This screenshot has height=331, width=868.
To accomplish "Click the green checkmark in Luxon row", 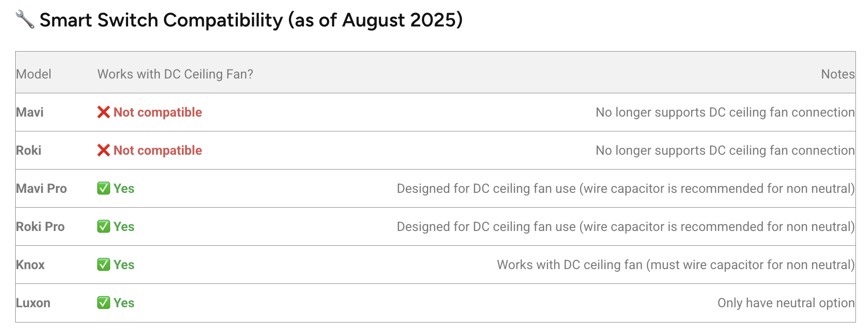I will 103,303.
